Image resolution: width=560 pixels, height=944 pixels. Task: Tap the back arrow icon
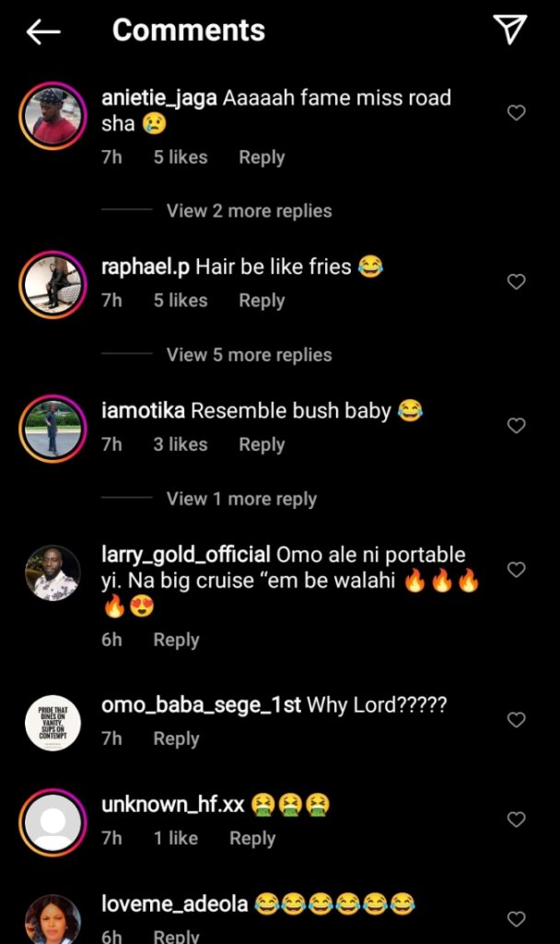tap(43, 31)
